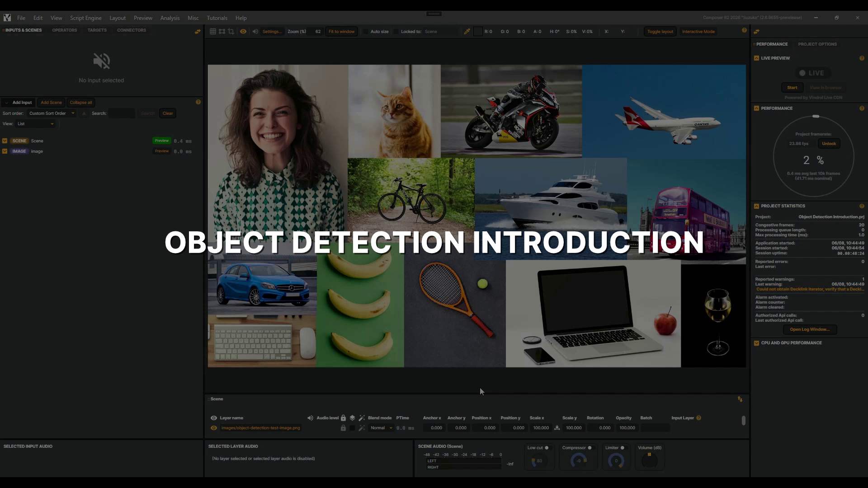Collapse the Project Statistics section
868x488 pixels.
(x=756, y=206)
